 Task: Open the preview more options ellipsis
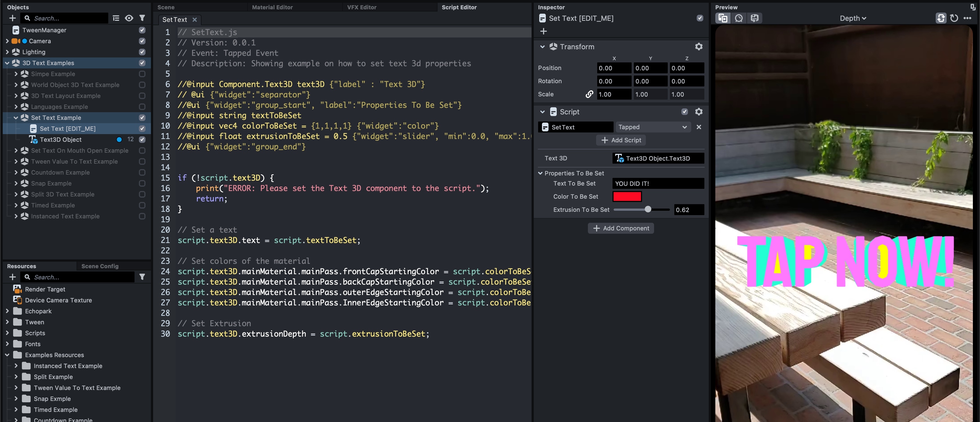click(x=967, y=18)
